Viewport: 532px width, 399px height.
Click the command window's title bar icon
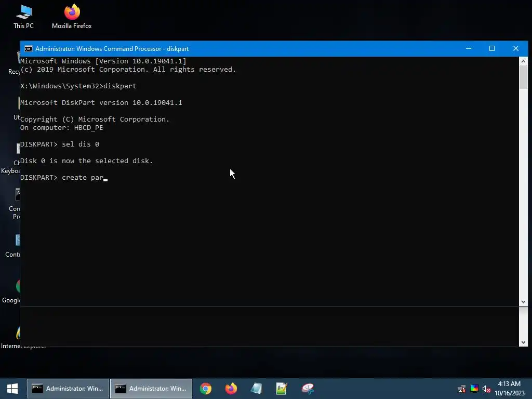click(29, 49)
